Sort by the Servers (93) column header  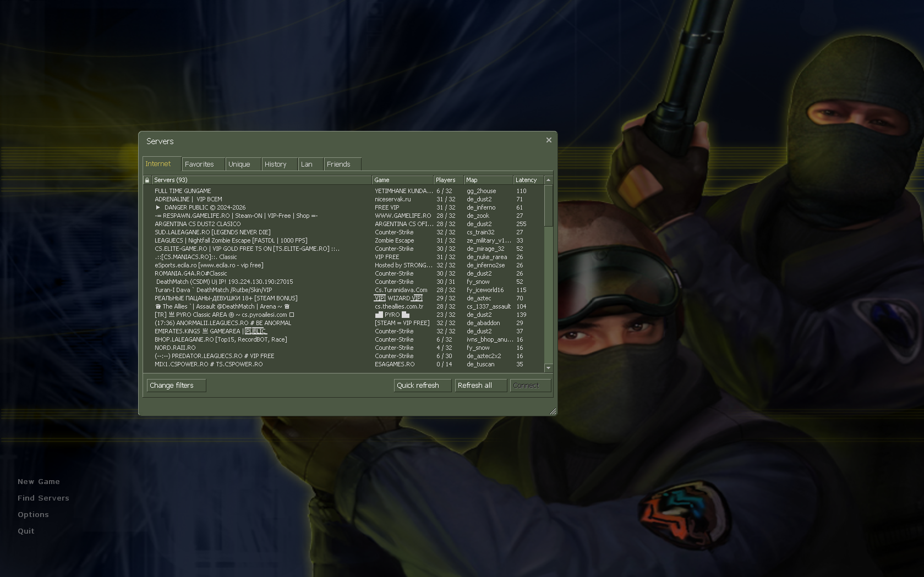click(x=261, y=180)
